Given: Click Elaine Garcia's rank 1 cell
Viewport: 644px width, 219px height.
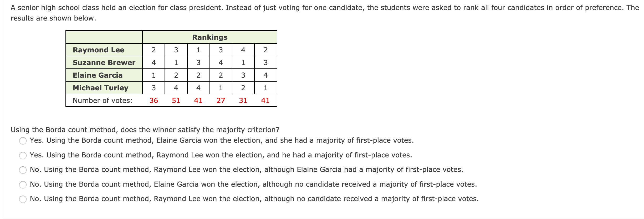Looking at the screenshot, I should pyautogui.click(x=154, y=75).
